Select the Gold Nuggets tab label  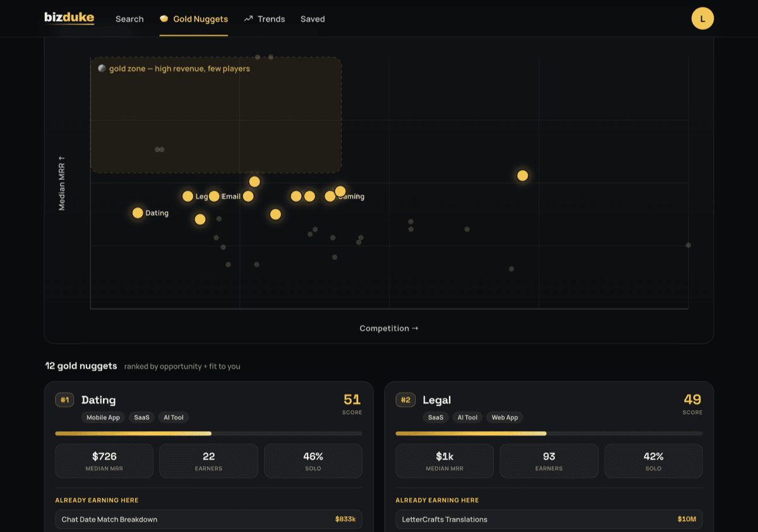point(201,19)
